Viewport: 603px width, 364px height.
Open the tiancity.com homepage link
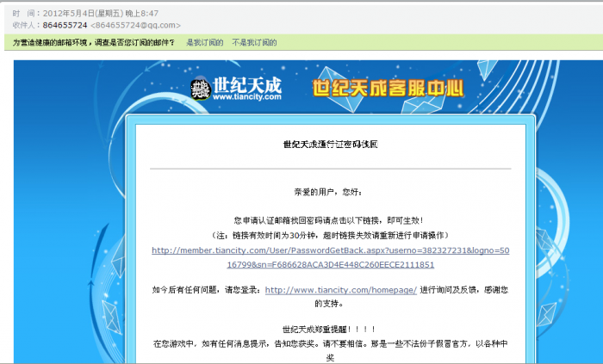341,290
